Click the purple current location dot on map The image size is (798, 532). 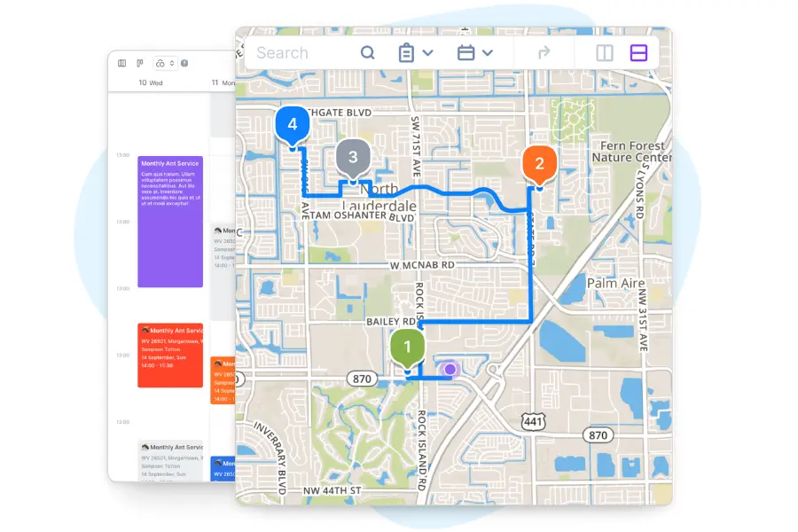click(450, 369)
